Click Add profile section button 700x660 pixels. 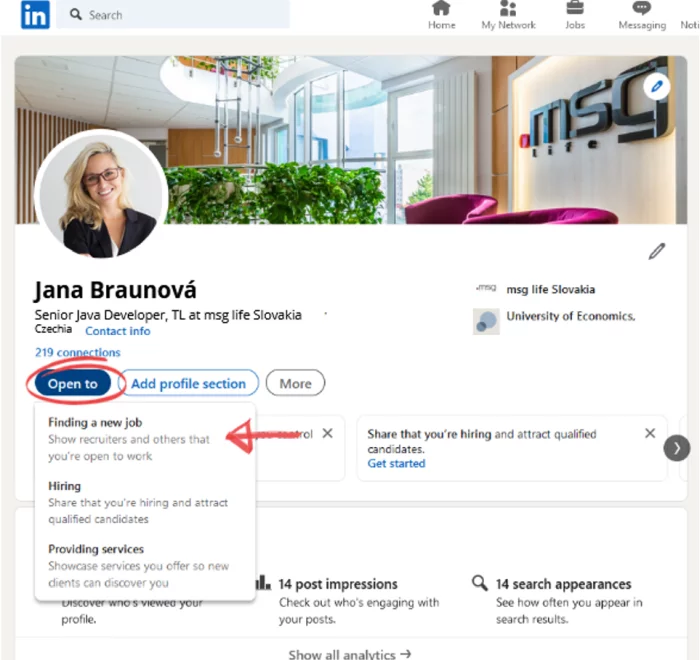188,383
